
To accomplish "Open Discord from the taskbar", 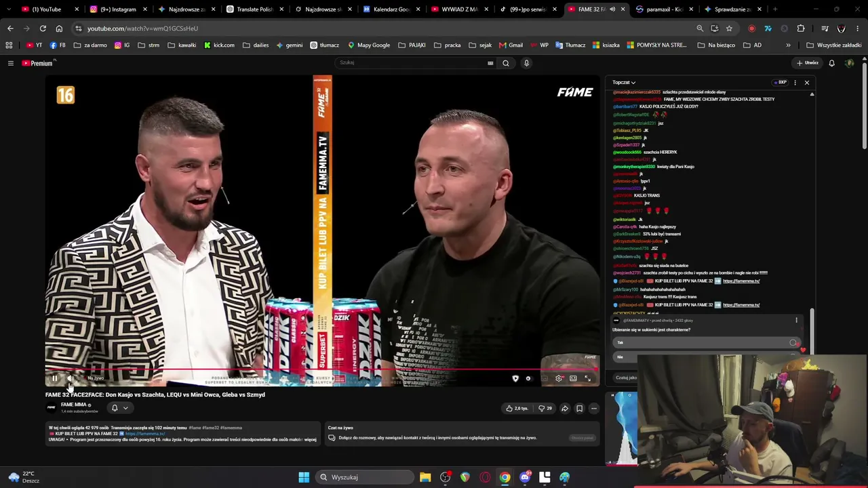I will (x=525, y=477).
